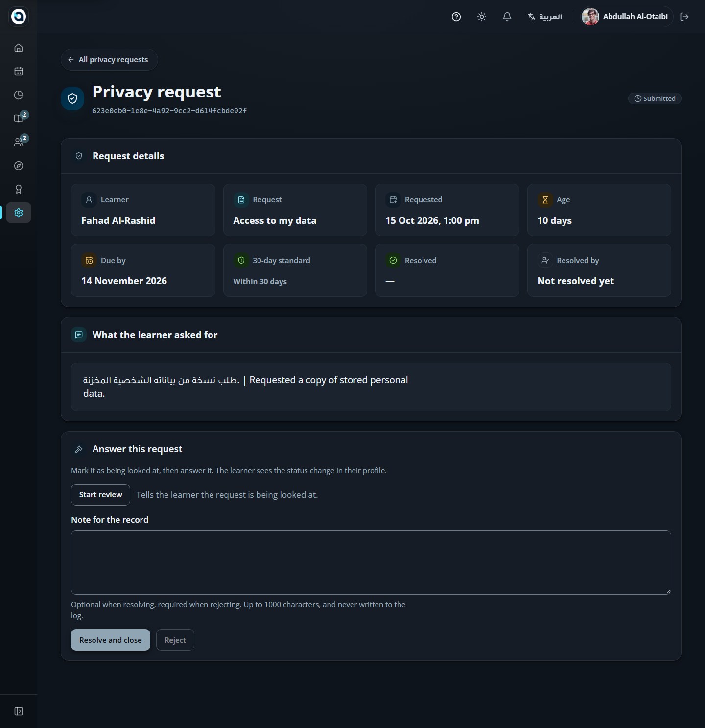The width and height of the screenshot is (705, 728).
Task: Focus the Note for the record text area
Action: pyautogui.click(x=371, y=562)
